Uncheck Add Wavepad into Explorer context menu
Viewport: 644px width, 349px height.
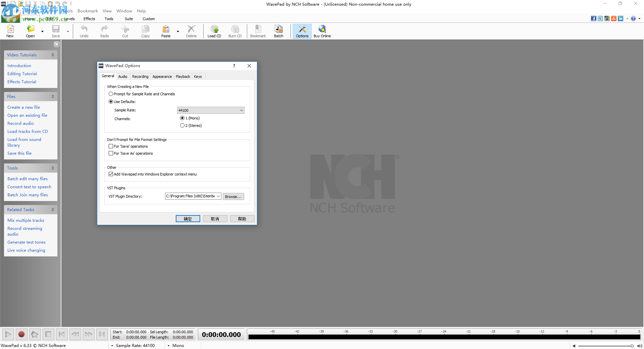[111, 174]
